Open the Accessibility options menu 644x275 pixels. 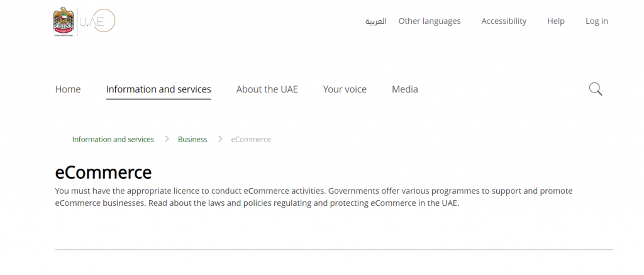coord(504,21)
